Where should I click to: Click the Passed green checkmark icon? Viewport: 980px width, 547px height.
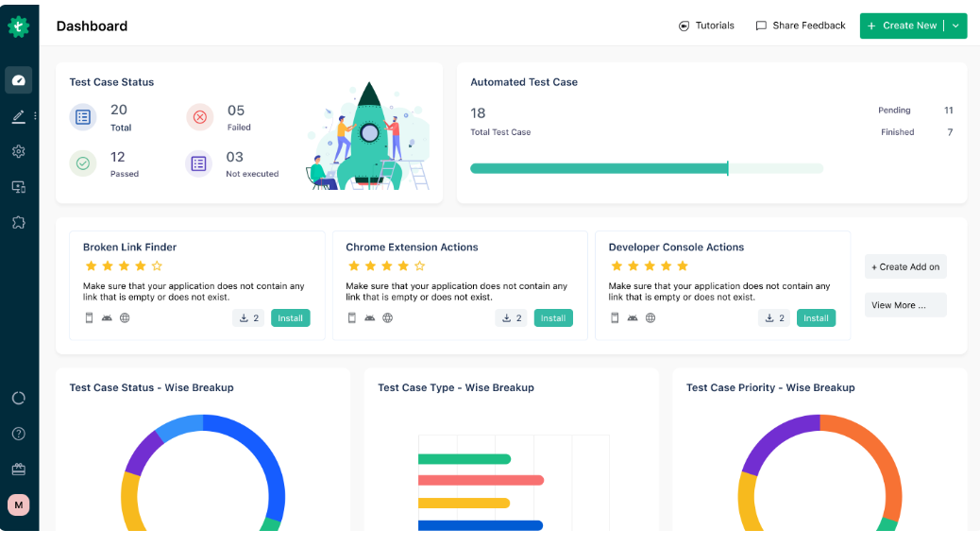point(83,163)
